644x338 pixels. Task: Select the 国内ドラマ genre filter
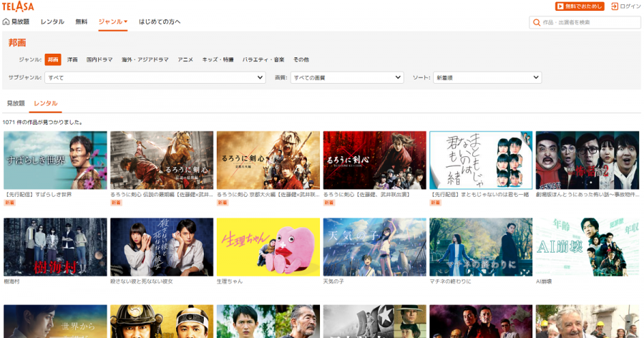coord(99,59)
